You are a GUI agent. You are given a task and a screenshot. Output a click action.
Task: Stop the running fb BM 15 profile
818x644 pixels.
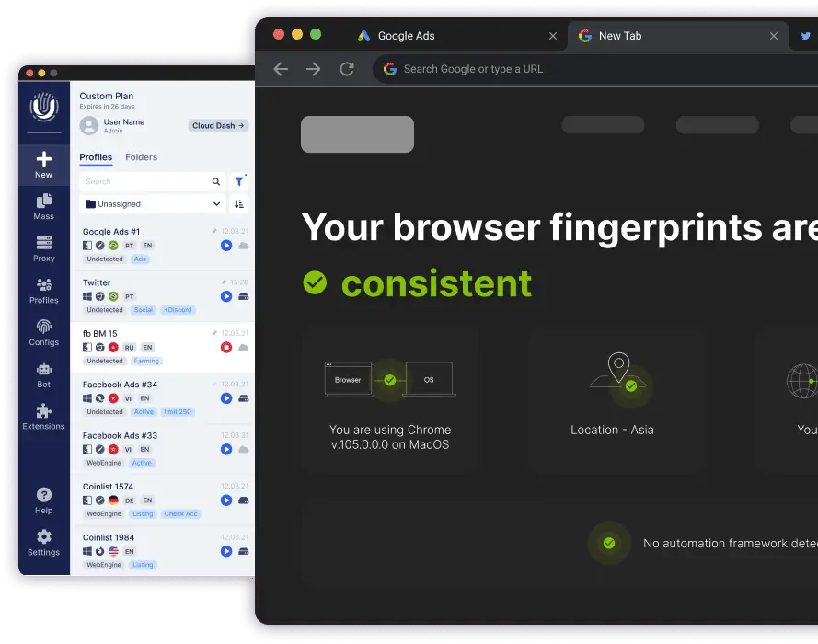[226, 348]
